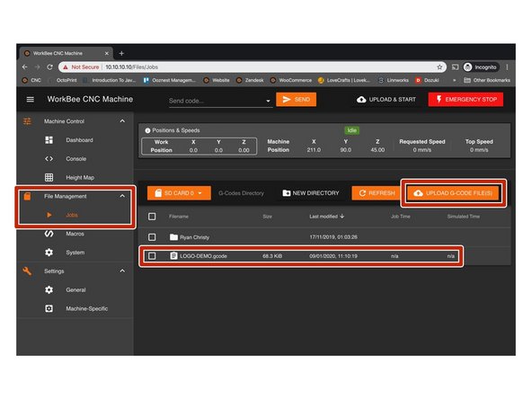Open the hamburger navigation menu

click(31, 100)
